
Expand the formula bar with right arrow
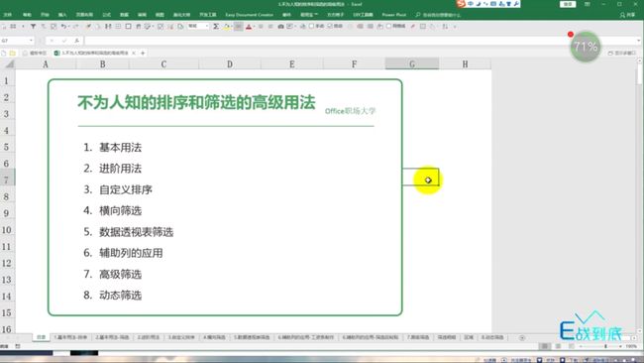(639, 41)
